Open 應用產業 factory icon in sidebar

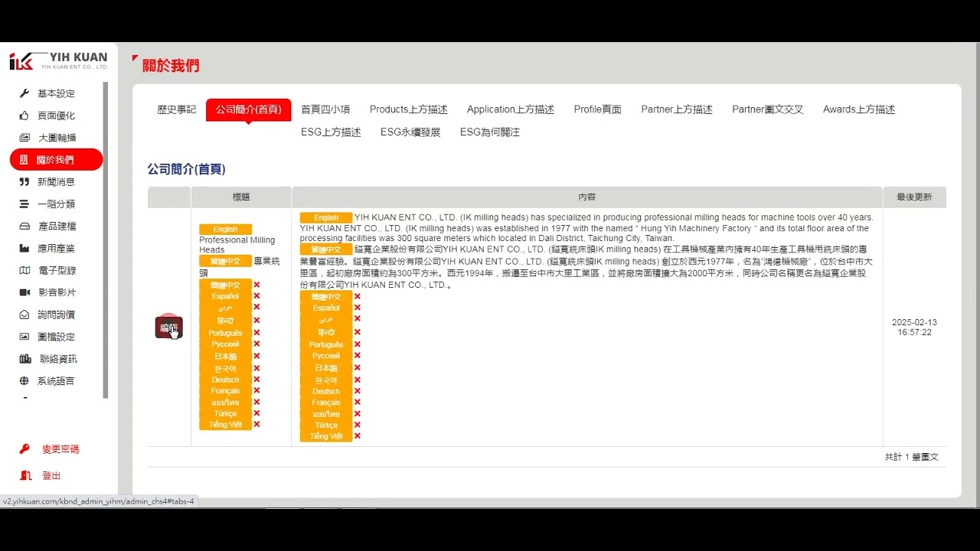pyautogui.click(x=24, y=249)
